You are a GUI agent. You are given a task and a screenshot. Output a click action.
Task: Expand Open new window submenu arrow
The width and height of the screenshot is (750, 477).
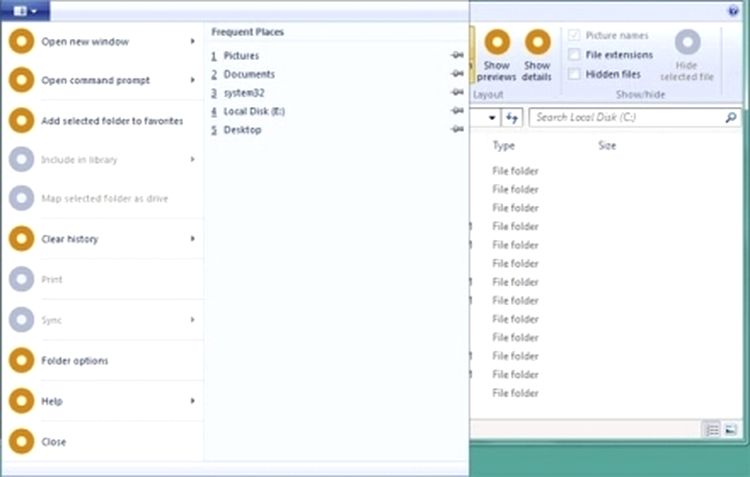(x=193, y=42)
